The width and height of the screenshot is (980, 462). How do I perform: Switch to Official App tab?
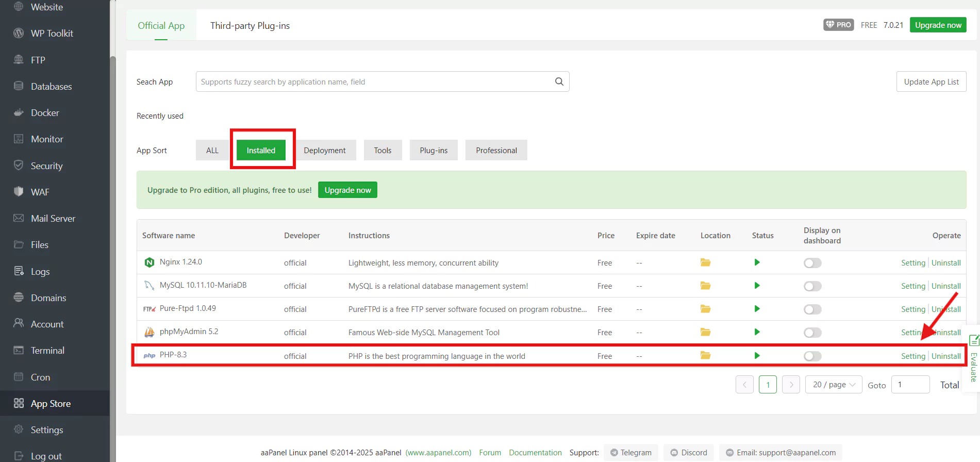[161, 25]
